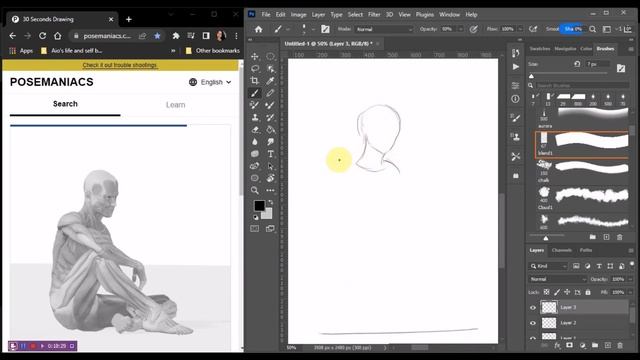This screenshot has width=640, height=360.
Task: Select the Crop tool
Action: (x=255, y=81)
